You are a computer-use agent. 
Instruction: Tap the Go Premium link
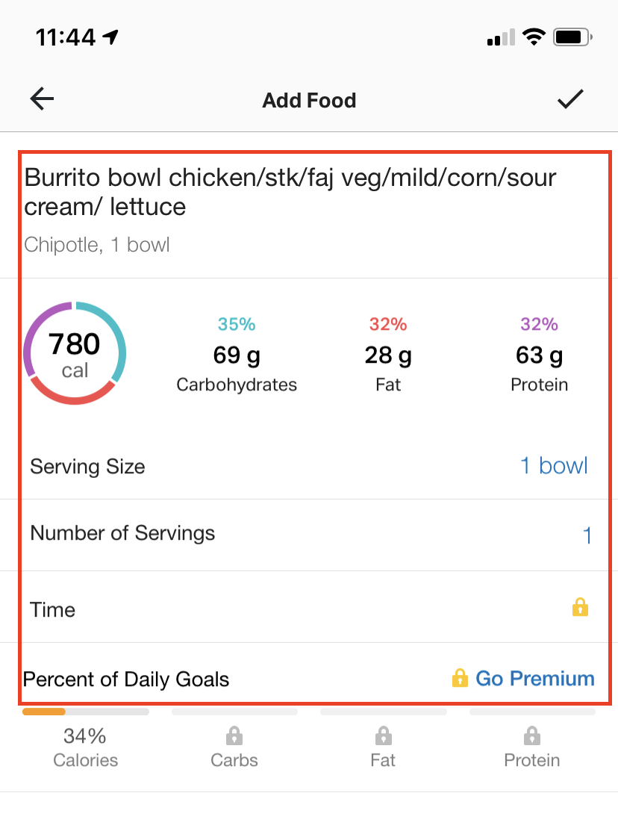coord(535,678)
